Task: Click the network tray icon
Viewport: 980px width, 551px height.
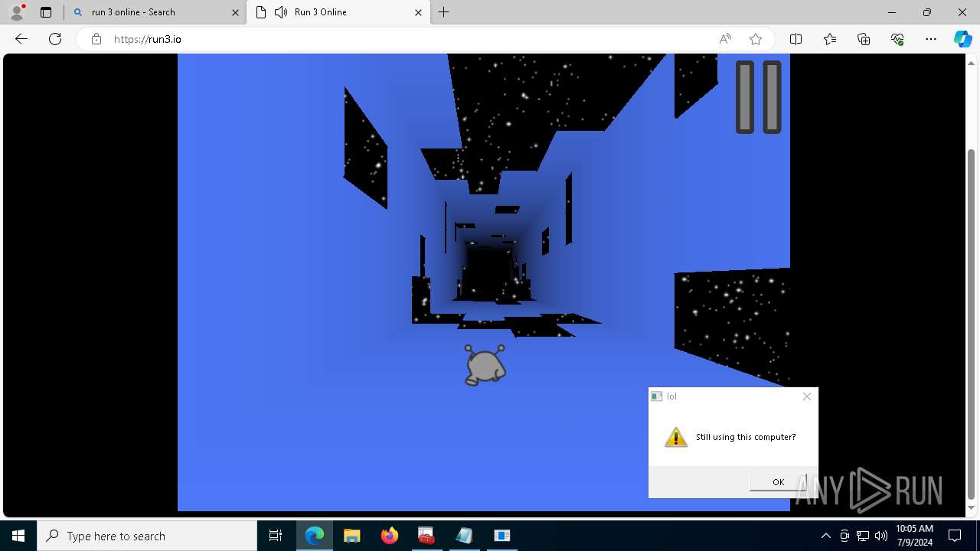Action: pos(863,536)
